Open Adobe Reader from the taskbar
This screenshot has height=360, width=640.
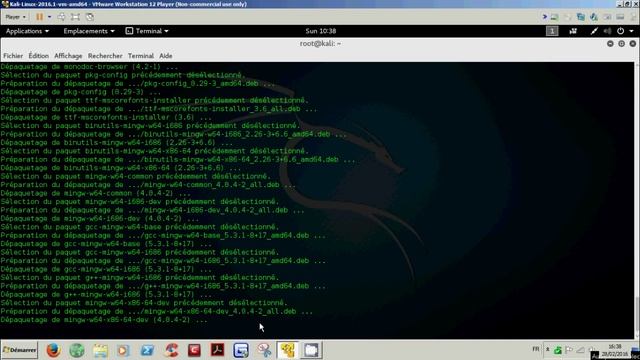218,350
